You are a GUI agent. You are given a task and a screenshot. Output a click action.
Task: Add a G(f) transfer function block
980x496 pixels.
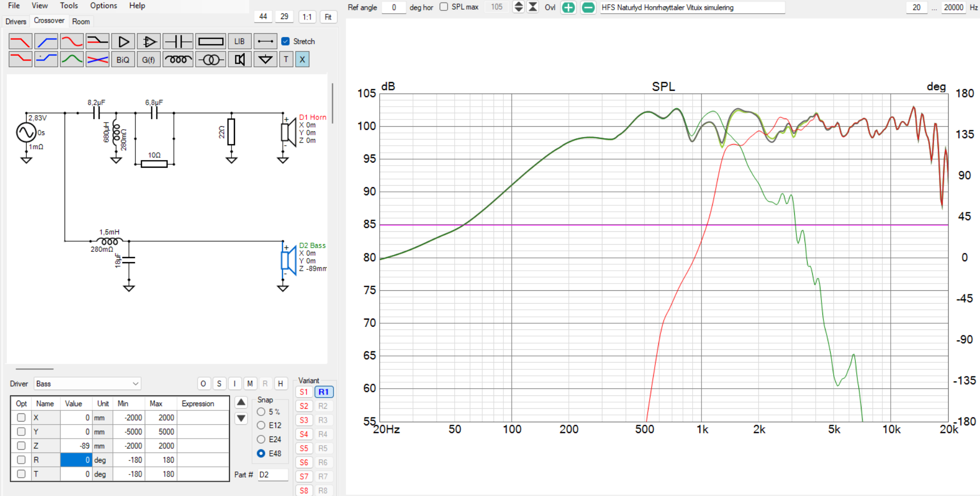[x=149, y=59]
